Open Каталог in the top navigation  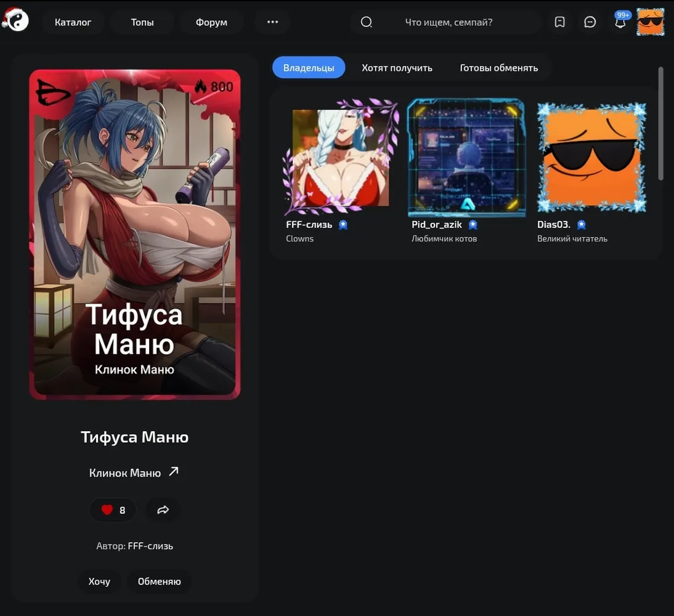tap(73, 22)
